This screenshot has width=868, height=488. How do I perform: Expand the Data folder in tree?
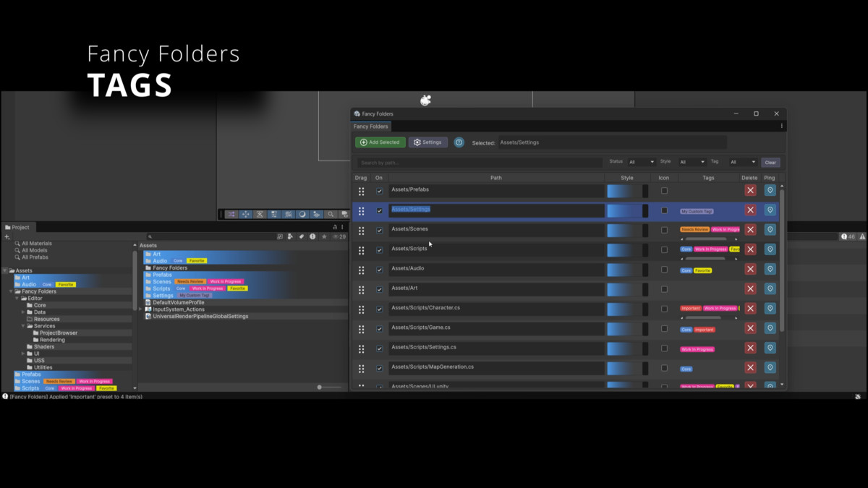tap(23, 312)
